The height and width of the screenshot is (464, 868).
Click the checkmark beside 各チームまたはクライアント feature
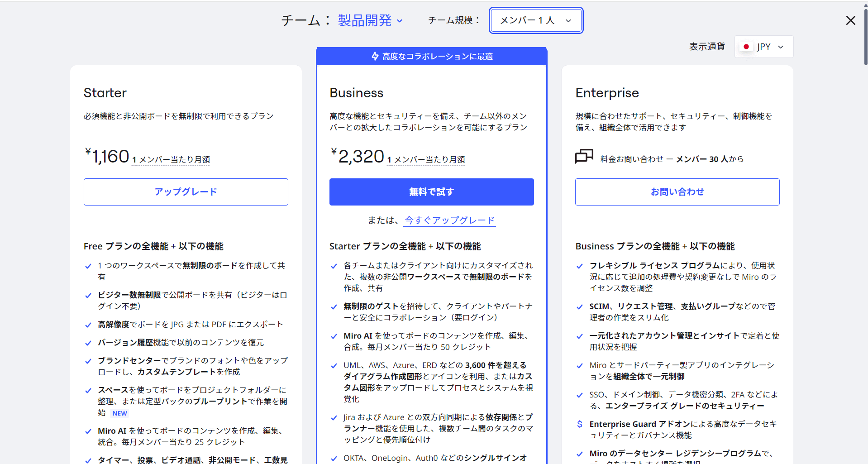[334, 266]
